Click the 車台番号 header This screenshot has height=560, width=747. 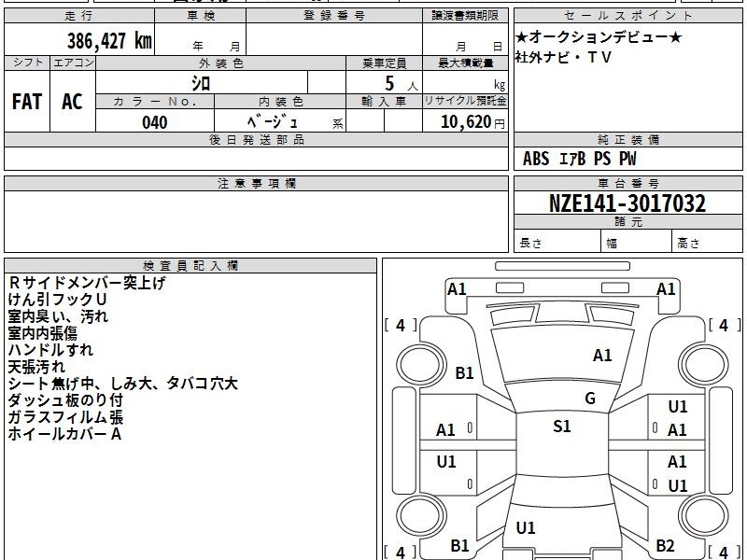tap(627, 183)
